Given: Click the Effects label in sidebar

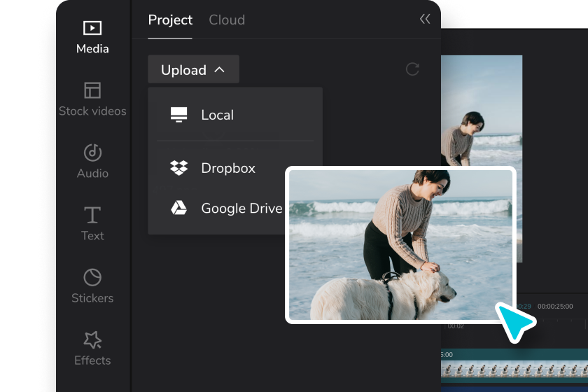Looking at the screenshot, I should 92,360.
